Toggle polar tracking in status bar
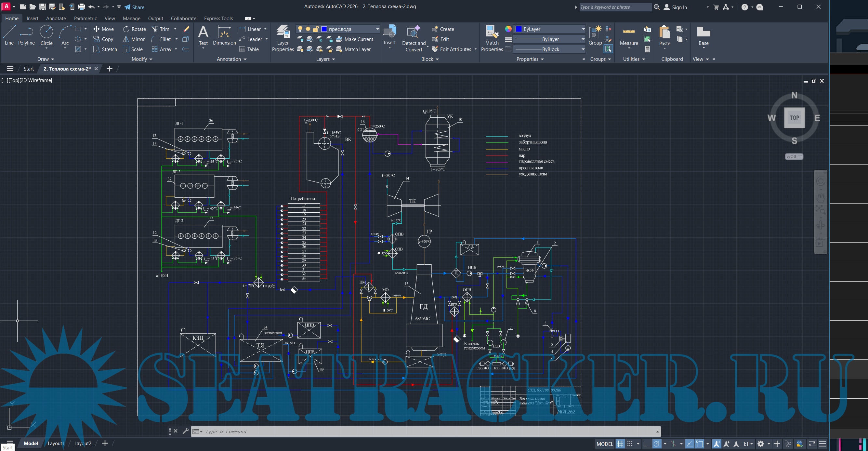 click(x=657, y=444)
